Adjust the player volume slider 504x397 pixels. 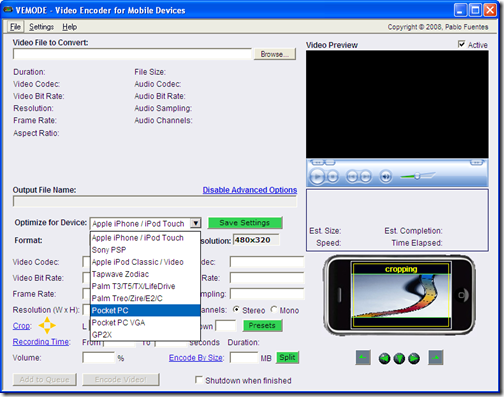[x=417, y=176]
